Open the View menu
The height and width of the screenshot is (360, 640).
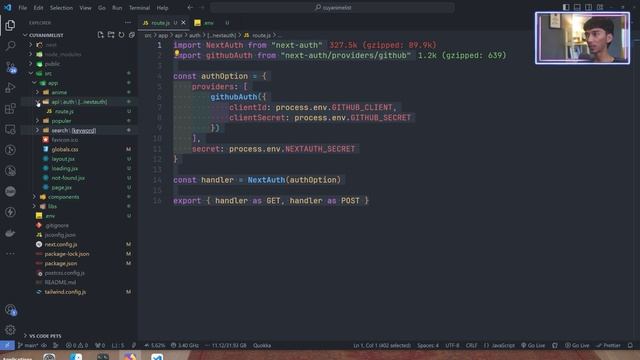click(x=85, y=8)
